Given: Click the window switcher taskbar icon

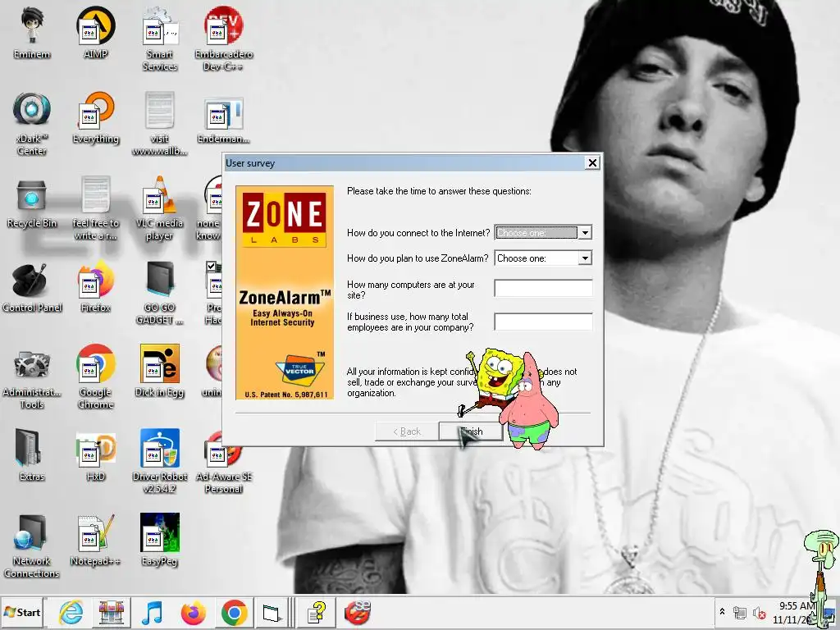Looking at the screenshot, I should pos(272,612).
